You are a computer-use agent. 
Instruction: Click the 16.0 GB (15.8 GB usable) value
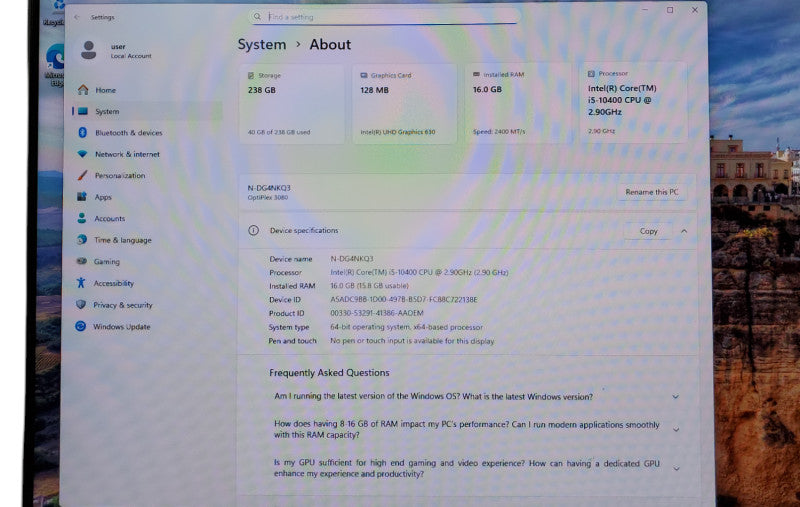coord(369,286)
